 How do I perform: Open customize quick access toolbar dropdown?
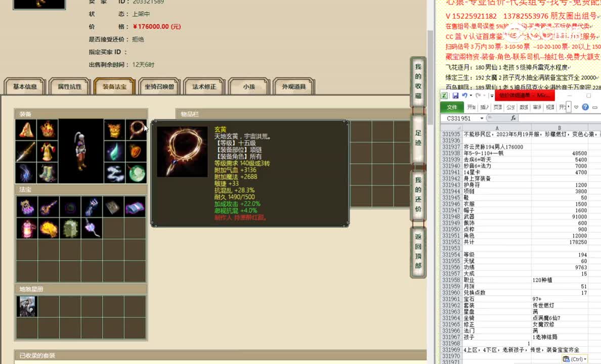pyautogui.click(x=492, y=96)
